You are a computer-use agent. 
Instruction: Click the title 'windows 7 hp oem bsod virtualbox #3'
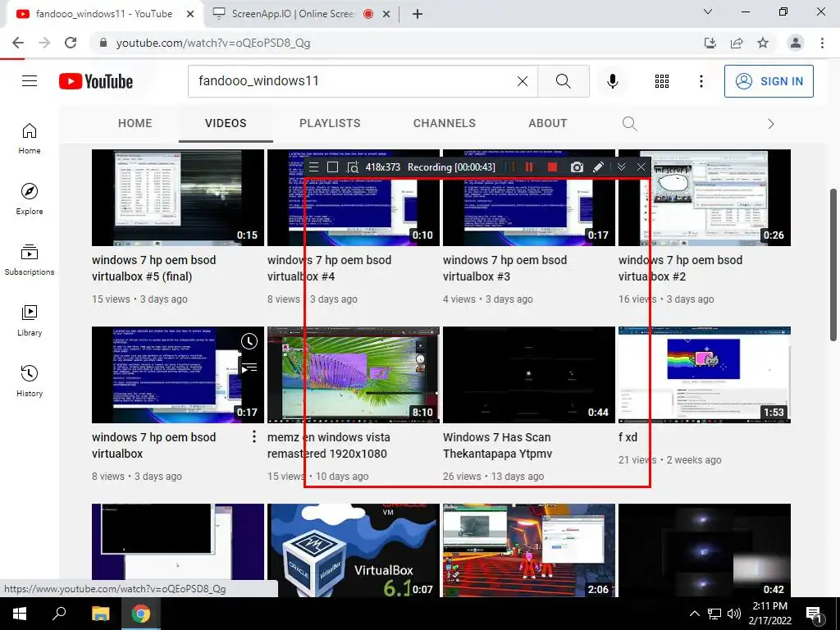504,268
